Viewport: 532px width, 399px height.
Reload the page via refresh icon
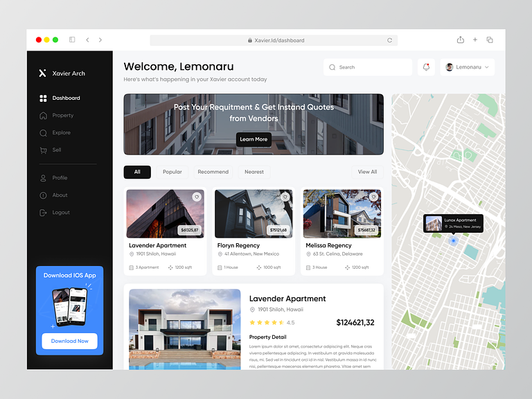tap(389, 40)
